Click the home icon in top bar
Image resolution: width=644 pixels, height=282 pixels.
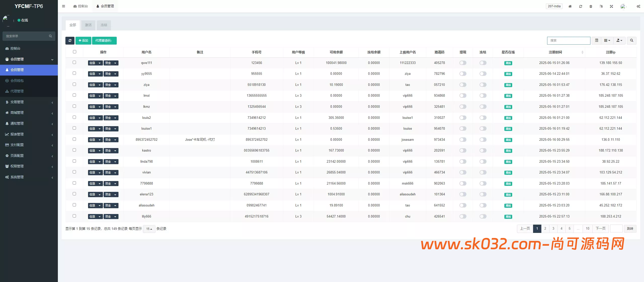[x=570, y=6]
